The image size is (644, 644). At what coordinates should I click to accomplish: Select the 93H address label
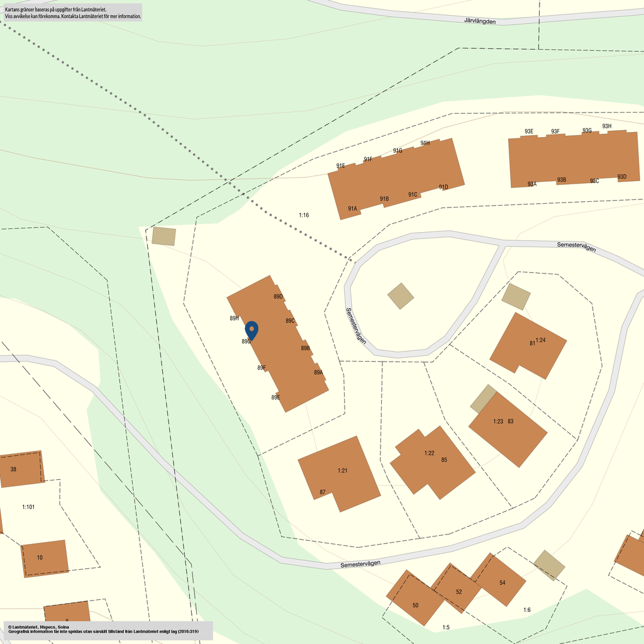click(606, 126)
